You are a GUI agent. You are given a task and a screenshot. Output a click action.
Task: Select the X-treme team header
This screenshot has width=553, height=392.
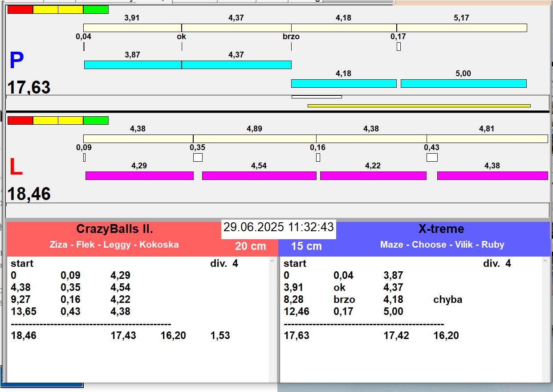pos(441,229)
